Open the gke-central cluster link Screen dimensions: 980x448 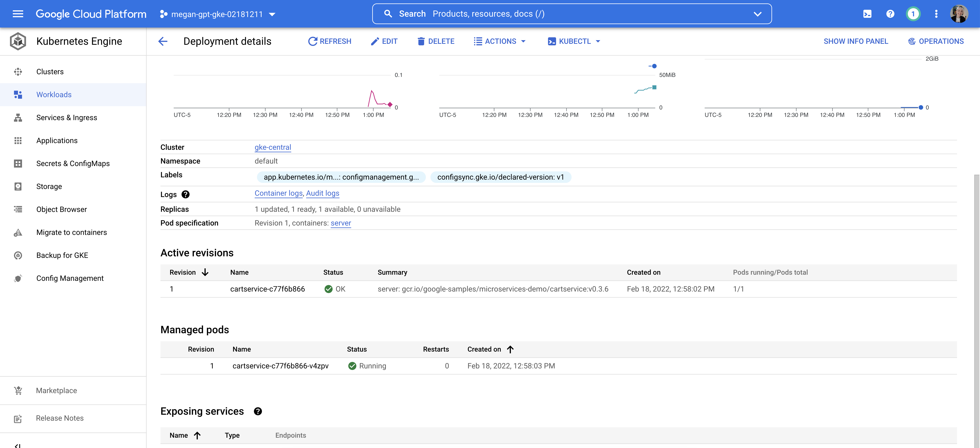(273, 147)
